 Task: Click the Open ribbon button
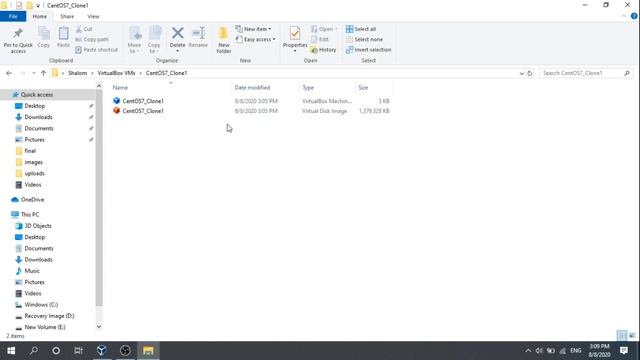(324, 29)
